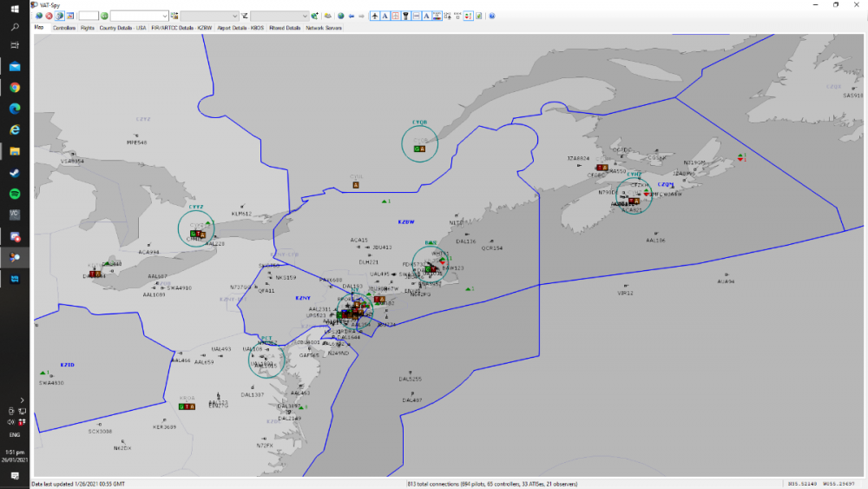Click the blue back arrow icon
The width and height of the screenshot is (868, 489).
351,16
